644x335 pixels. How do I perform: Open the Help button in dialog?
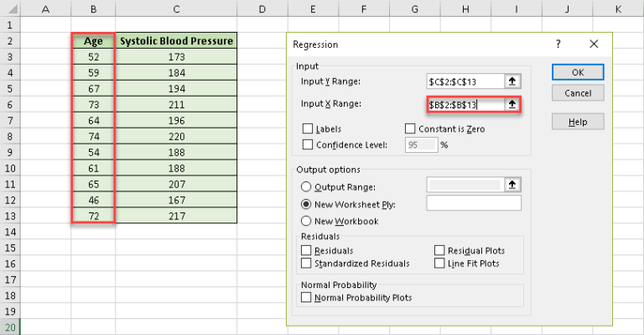click(x=578, y=122)
